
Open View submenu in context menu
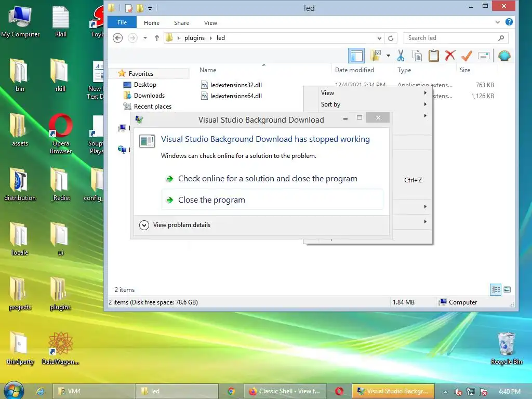point(368,92)
